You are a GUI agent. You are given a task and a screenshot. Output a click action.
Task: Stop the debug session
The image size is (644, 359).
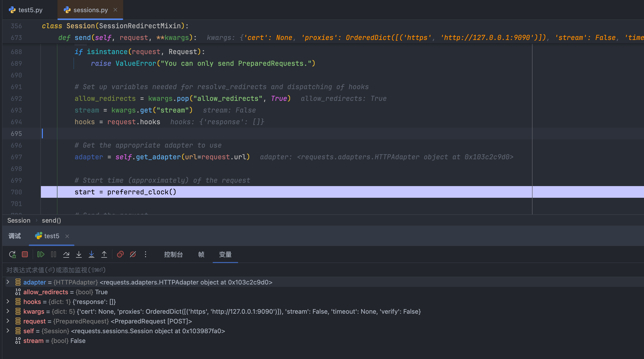pyautogui.click(x=25, y=255)
